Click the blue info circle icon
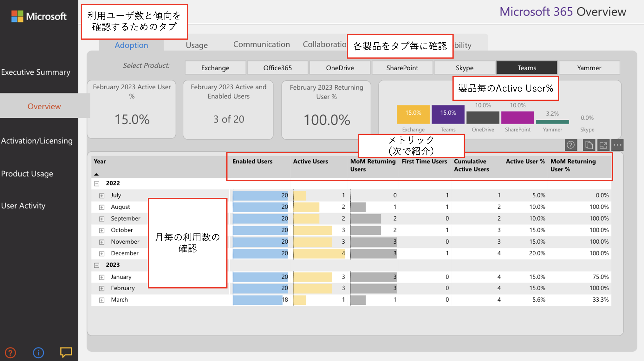The image size is (644, 361). [x=38, y=353]
